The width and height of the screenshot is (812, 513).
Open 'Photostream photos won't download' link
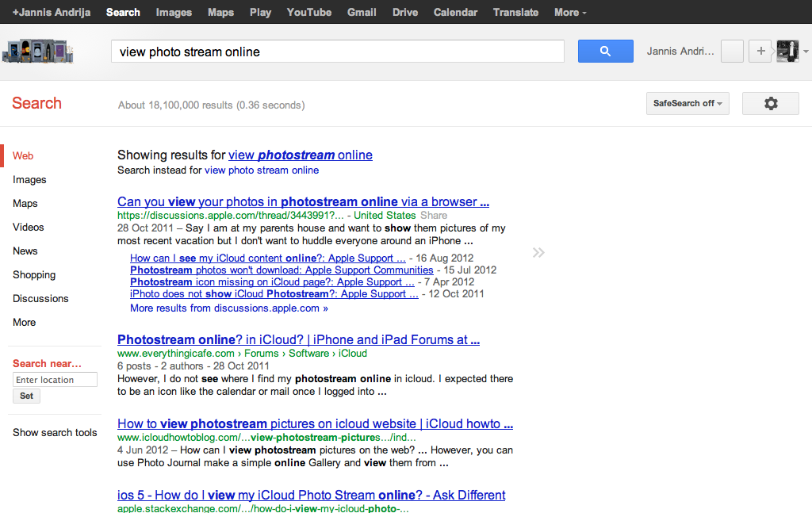point(282,270)
